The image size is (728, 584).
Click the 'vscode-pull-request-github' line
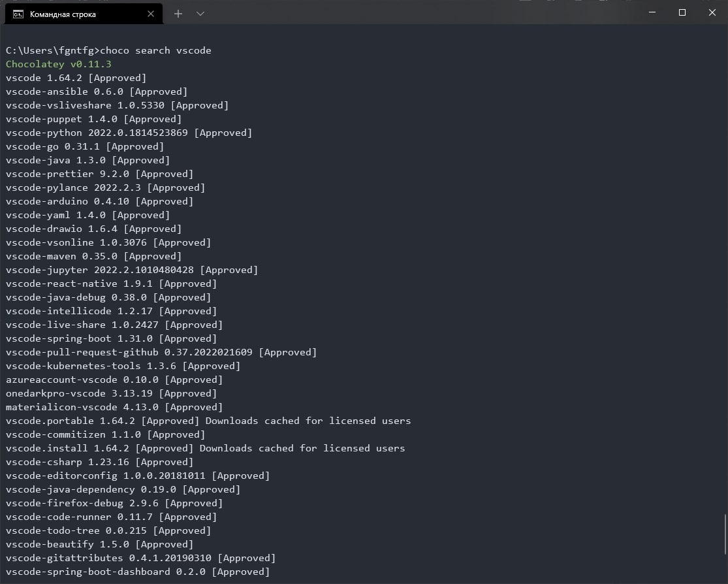pos(161,352)
